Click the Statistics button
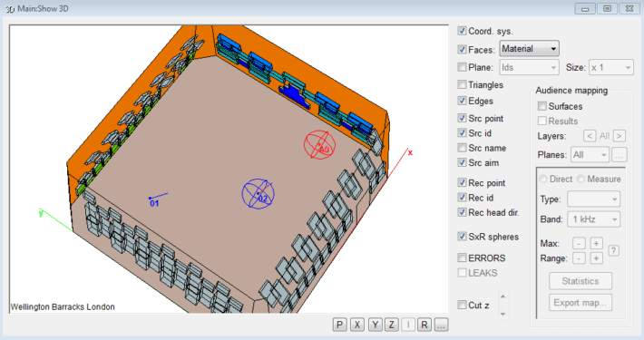 click(x=581, y=281)
